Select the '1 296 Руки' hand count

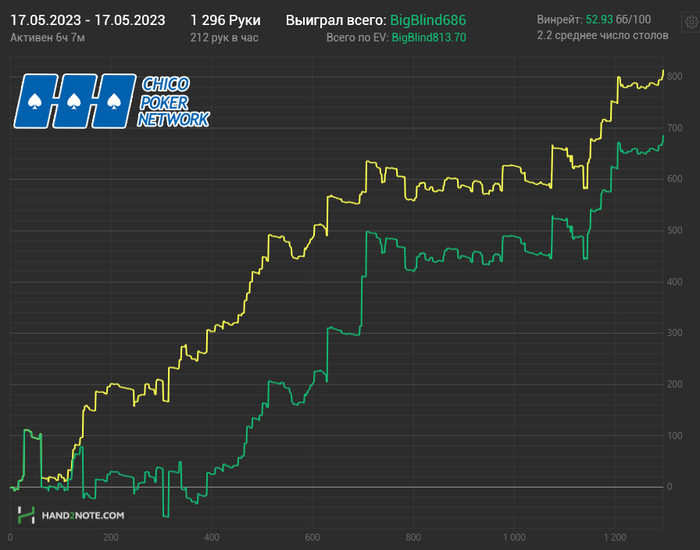coord(225,21)
